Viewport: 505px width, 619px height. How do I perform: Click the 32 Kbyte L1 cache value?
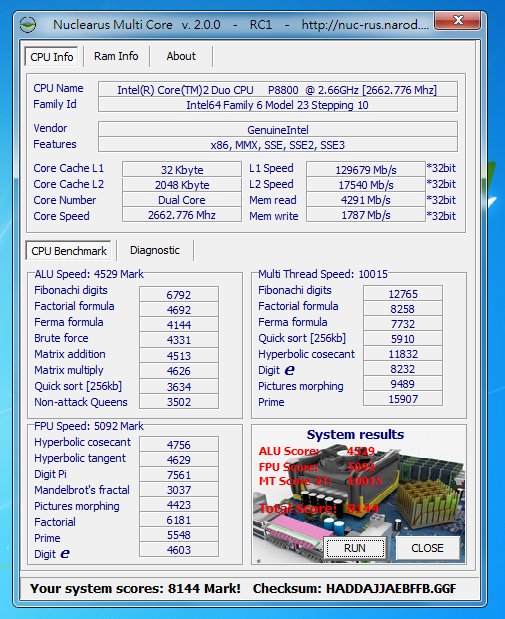(182, 169)
